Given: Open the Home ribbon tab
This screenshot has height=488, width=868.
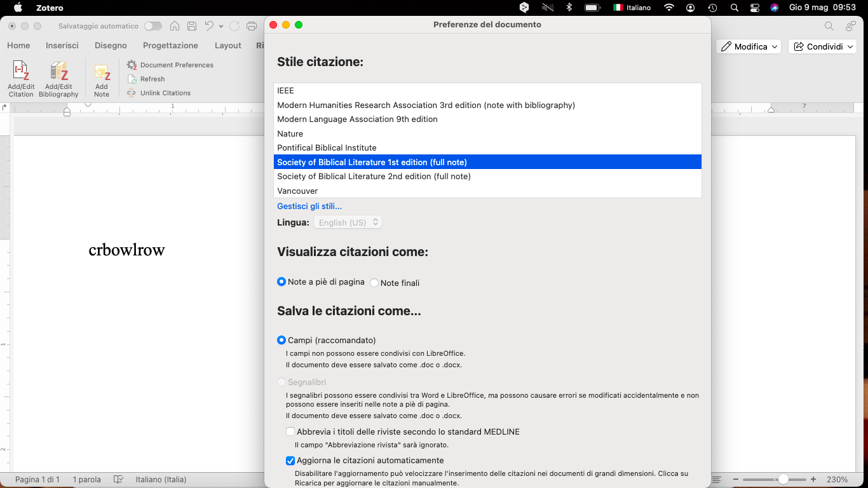Looking at the screenshot, I should [x=18, y=46].
